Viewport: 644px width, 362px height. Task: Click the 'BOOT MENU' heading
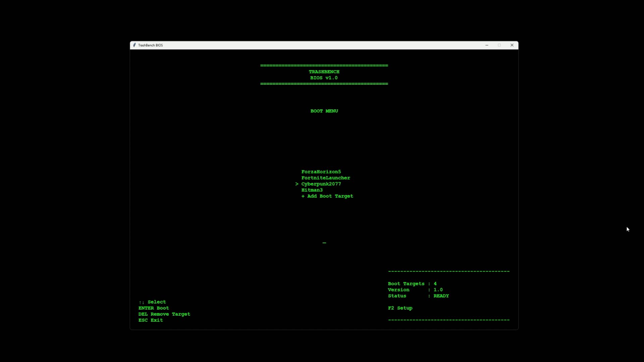[x=324, y=111]
